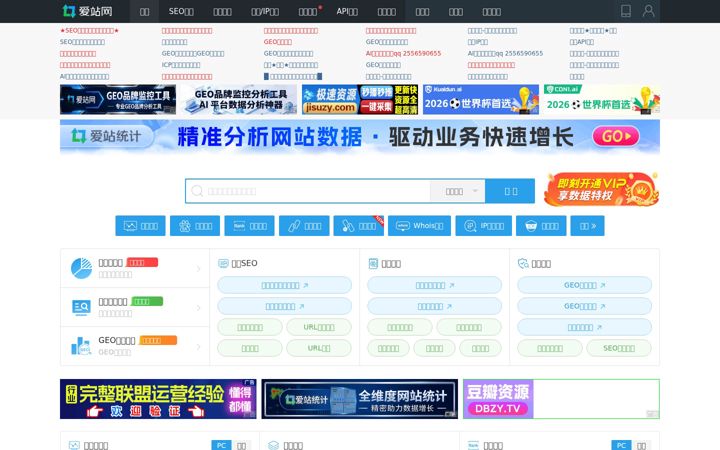The height and width of the screenshot is (450, 720).
Task: Open the green pill starting with SEO
Action: [619, 348]
